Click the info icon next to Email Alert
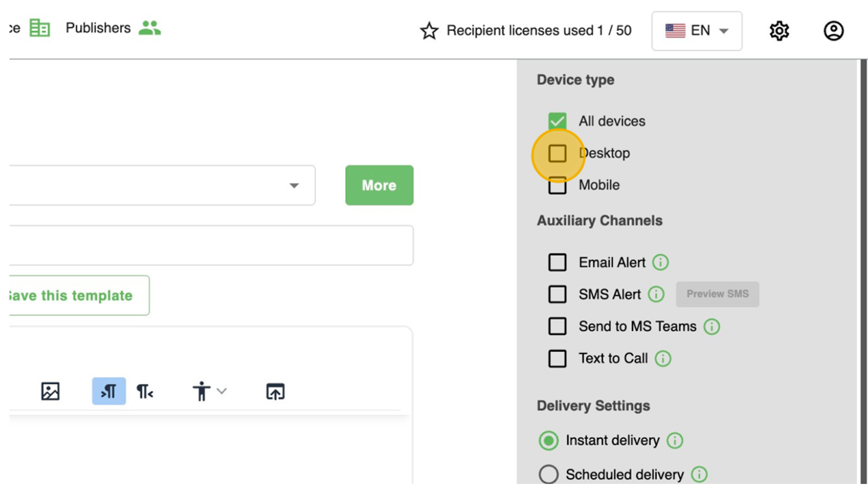Screen dimensions: 868x485 pyautogui.click(x=660, y=262)
